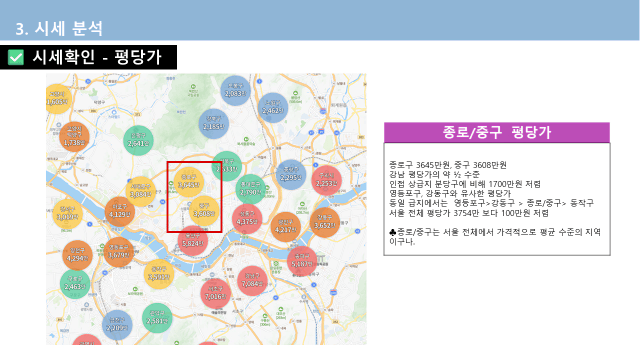This screenshot has width=640, height=360.
Task: Click the blue 2,185 map bubble
Action: [213, 124]
